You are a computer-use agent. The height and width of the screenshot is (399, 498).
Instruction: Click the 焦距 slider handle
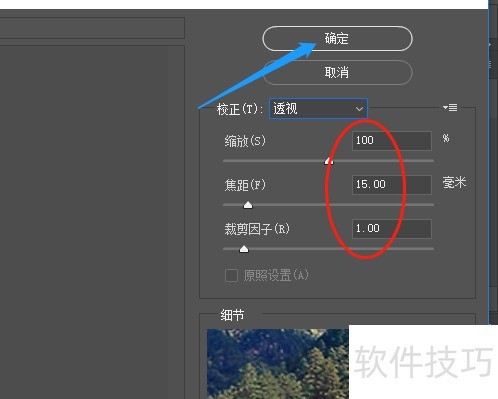point(248,205)
